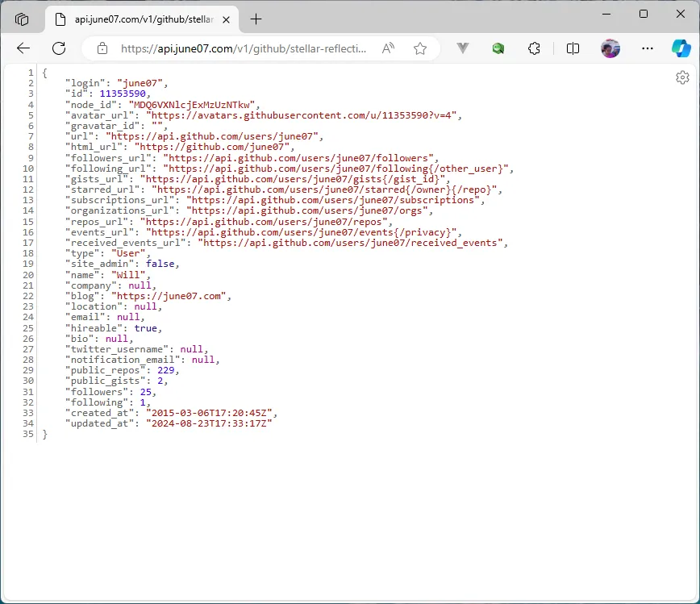Open a new browser tab
Viewport: 700px width, 604px height.
256,19
